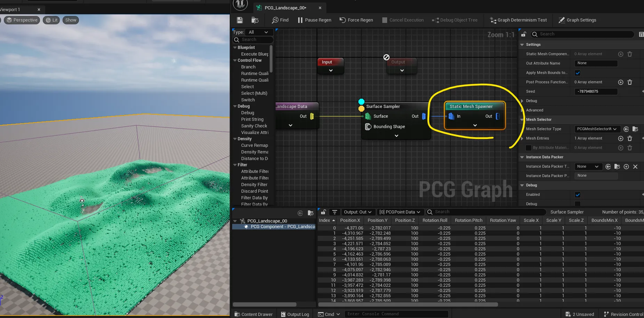Screen dimensions: 644x318
Task: Delete all Mesh Entries elements
Action: coord(630,139)
